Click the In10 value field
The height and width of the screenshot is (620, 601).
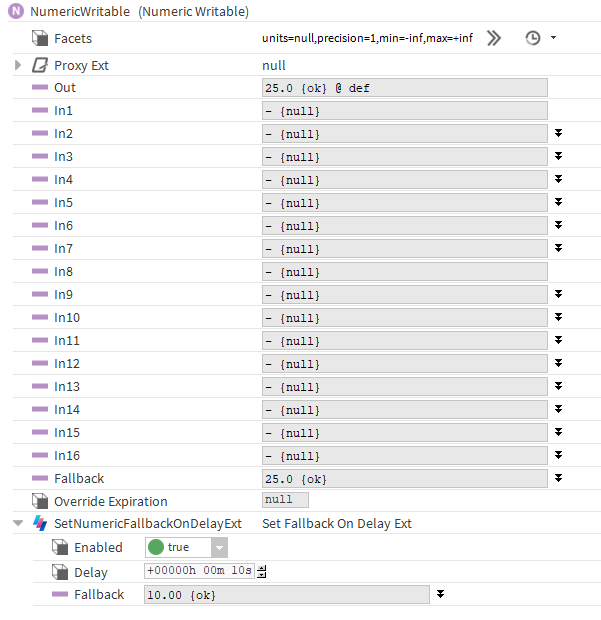[404, 318]
